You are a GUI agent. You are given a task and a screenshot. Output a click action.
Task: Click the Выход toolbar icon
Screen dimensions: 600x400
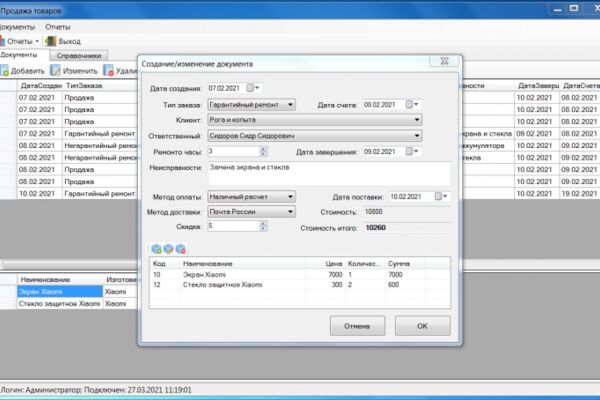click(x=51, y=41)
